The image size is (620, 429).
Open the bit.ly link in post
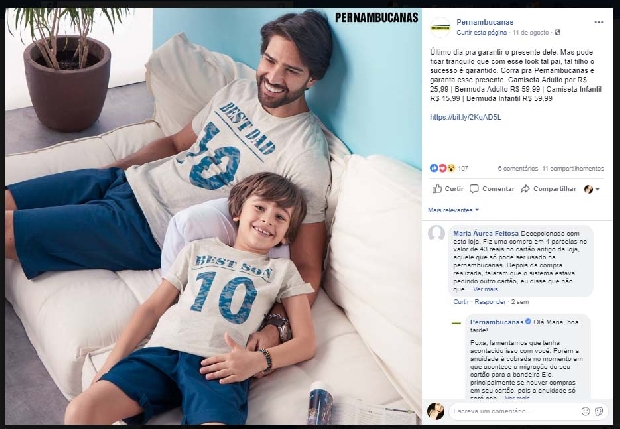465,117
